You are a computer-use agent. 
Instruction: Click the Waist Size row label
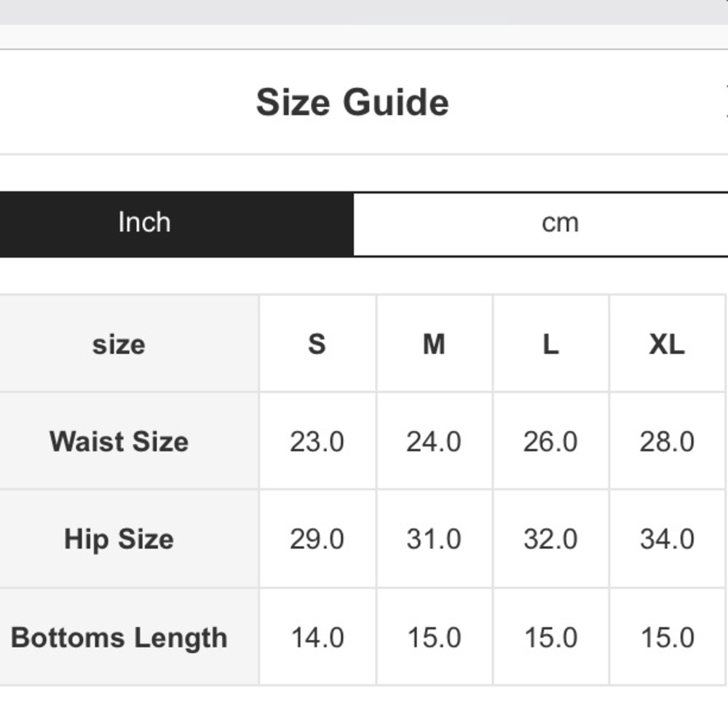pyautogui.click(x=119, y=441)
